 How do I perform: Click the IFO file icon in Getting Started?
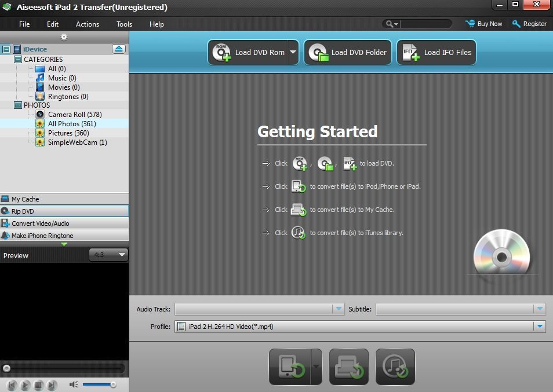(x=350, y=163)
